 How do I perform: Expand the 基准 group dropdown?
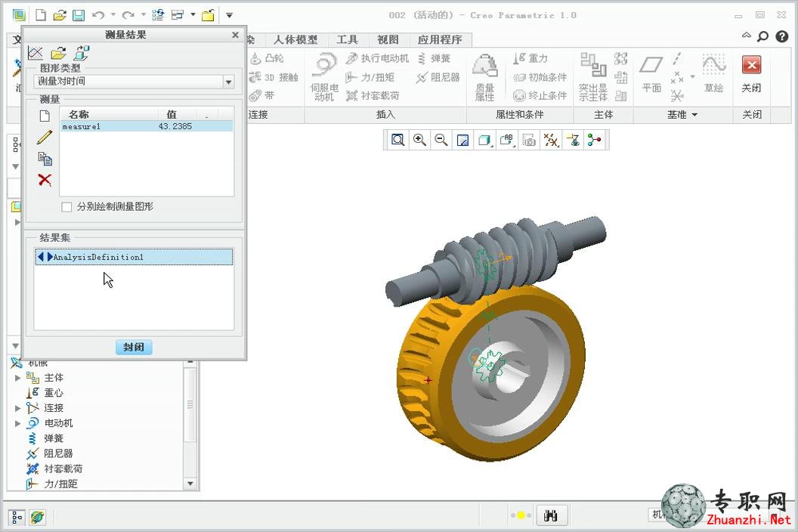click(682, 115)
